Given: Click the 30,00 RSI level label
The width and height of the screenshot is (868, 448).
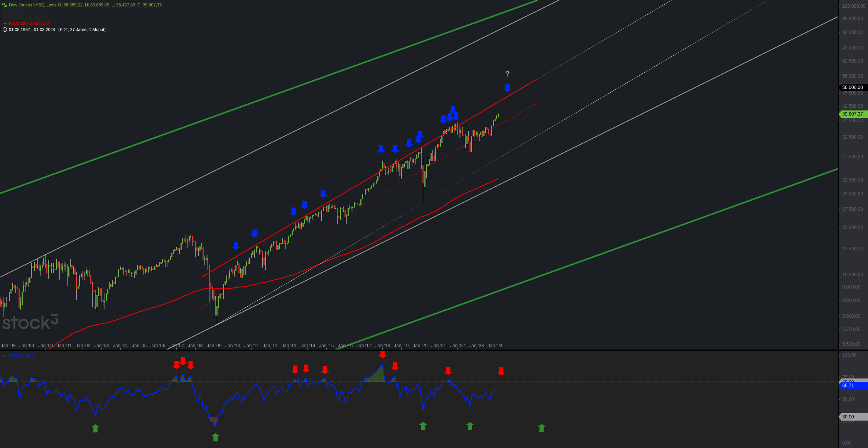Looking at the screenshot, I should click(x=853, y=417).
